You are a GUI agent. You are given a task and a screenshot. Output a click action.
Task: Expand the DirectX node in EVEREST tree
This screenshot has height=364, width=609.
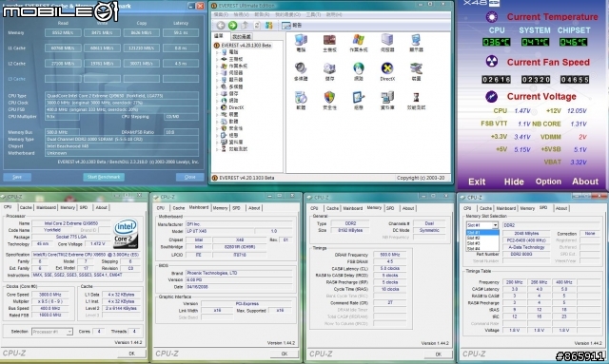point(217,107)
